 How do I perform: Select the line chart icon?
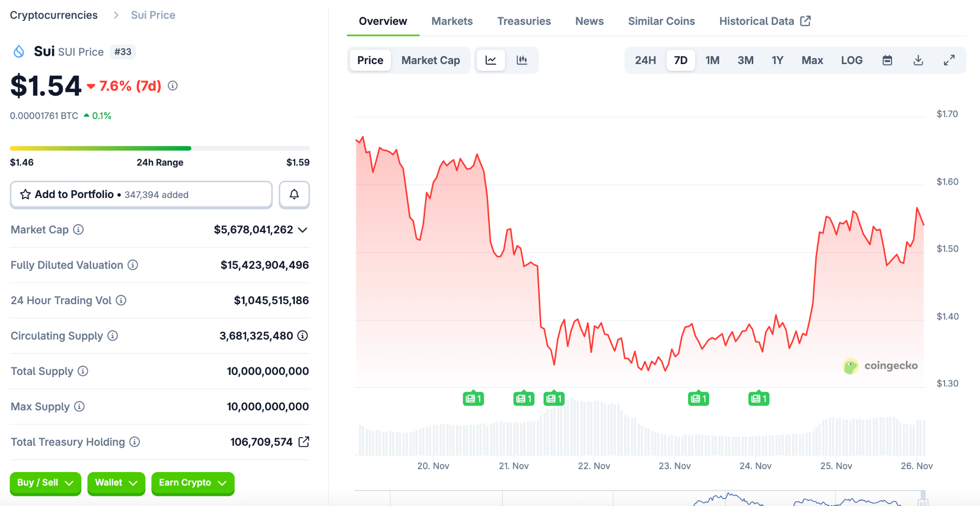pos(490,60)
